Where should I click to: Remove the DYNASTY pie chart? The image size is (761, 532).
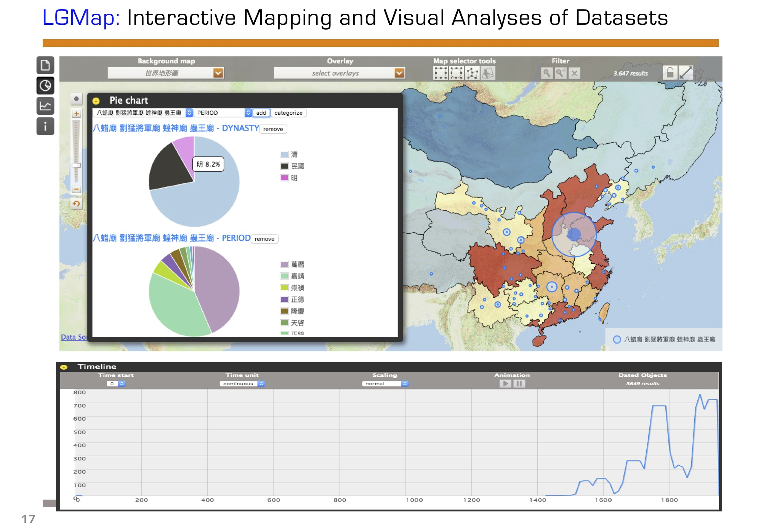pos(273,129)
